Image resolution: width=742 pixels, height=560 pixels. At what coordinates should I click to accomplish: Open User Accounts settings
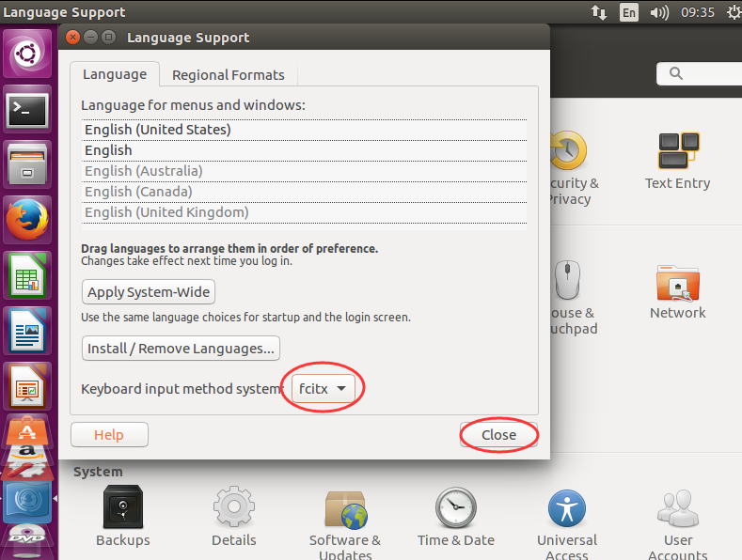tap(678, 522)
